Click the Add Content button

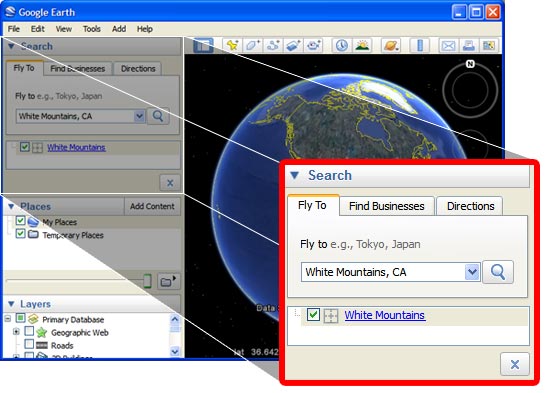pyautogui.click(x=152, y=206)
